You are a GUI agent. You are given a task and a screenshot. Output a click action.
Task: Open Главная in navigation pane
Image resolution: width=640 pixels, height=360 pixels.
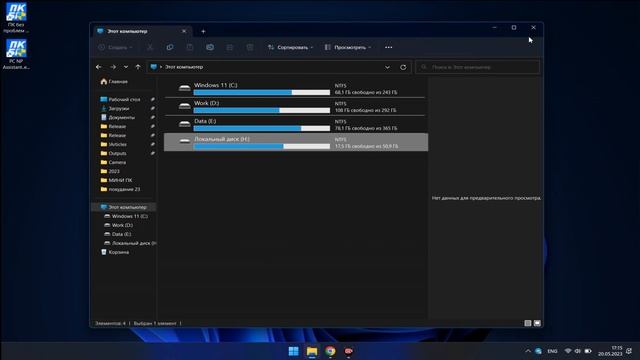coord(114,82)
